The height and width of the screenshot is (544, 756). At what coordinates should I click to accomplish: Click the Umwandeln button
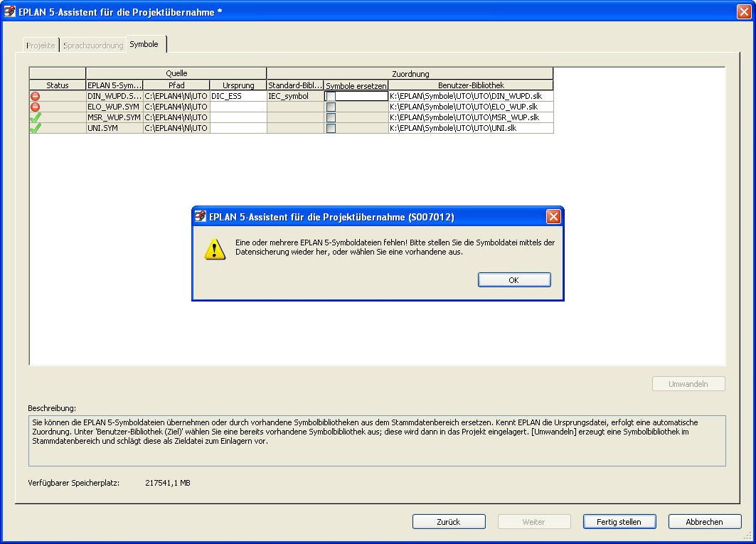(x=688, y=384)
